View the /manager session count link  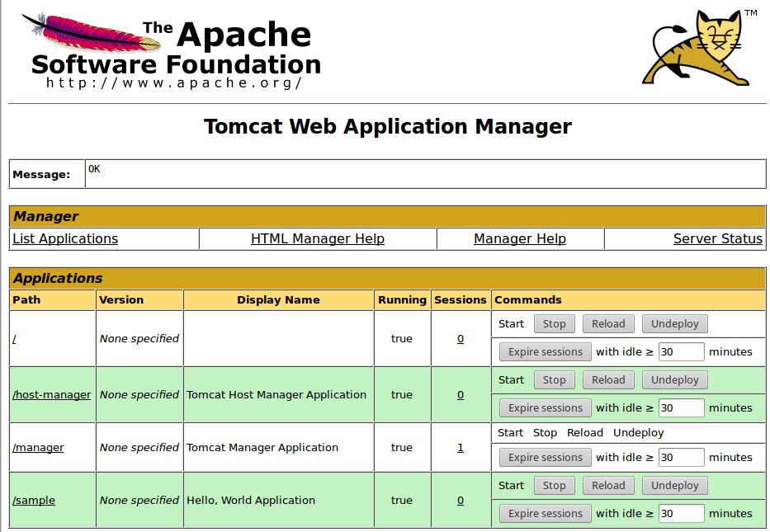click(461, 447)
